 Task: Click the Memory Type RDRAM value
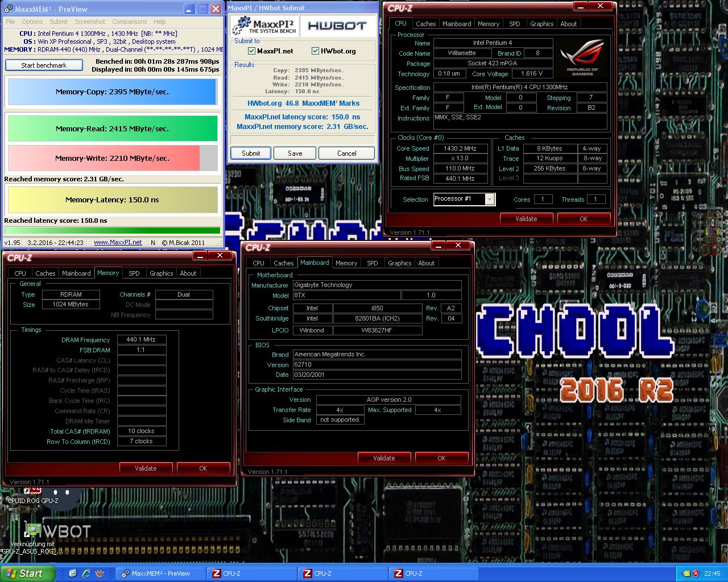(71, 294)
